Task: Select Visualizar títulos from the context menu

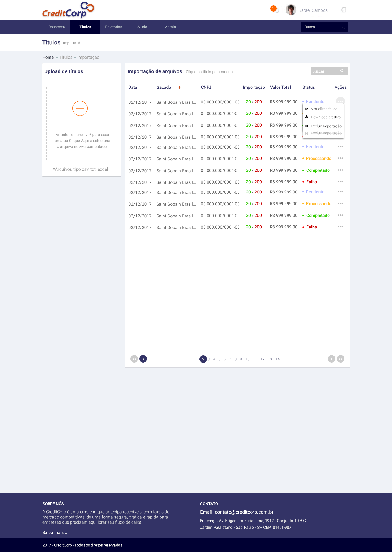Action: pos(324,109)
